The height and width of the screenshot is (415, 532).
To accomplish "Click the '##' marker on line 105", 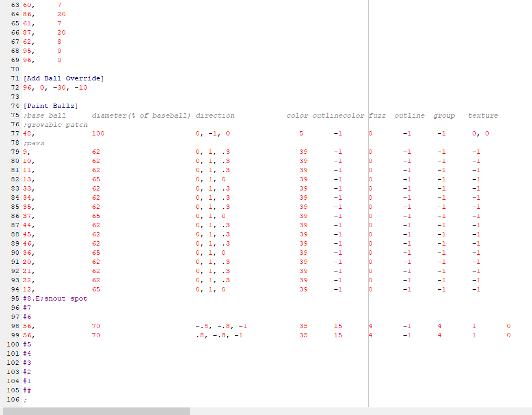I will (27, 391).
